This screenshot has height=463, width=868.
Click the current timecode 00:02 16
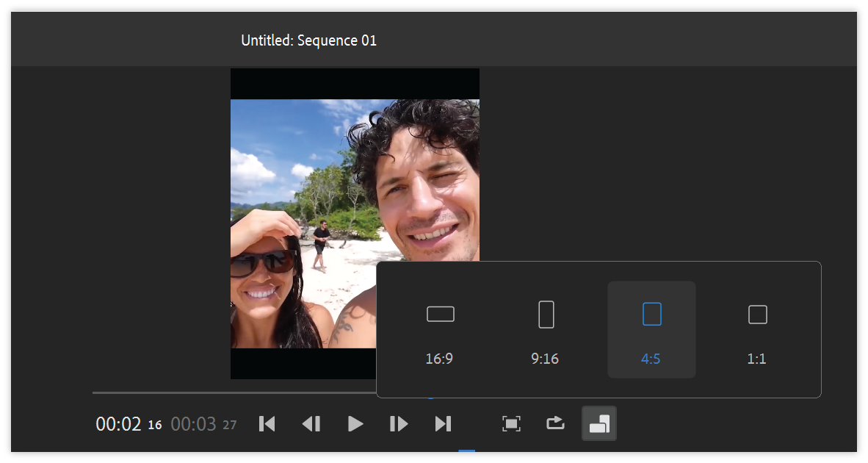(x=129, y=425)
